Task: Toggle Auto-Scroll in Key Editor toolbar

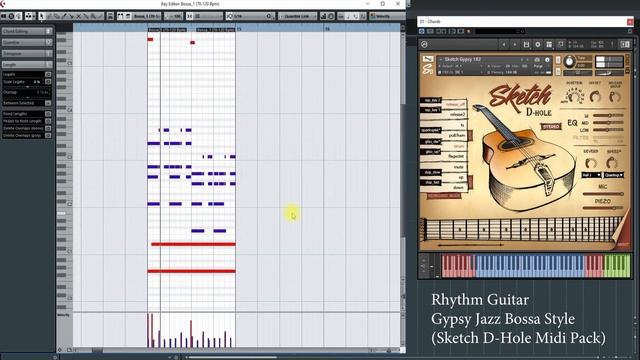Action: pos(29,16)
